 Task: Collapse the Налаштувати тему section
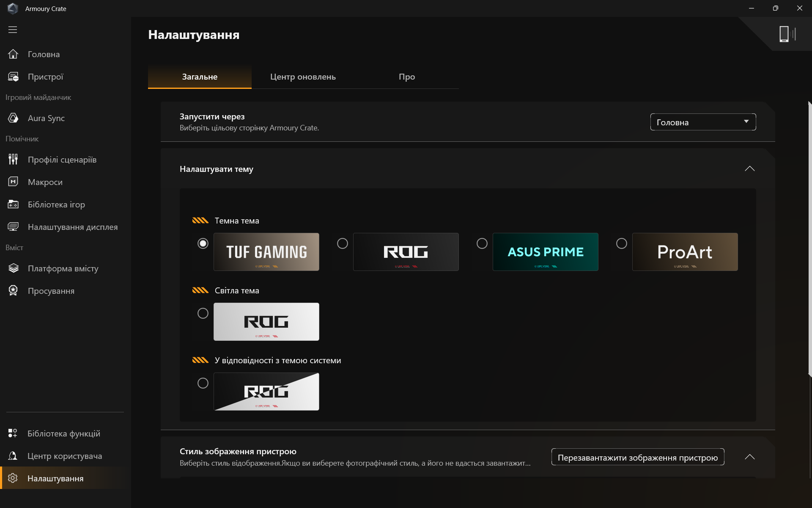click(749, 169)
